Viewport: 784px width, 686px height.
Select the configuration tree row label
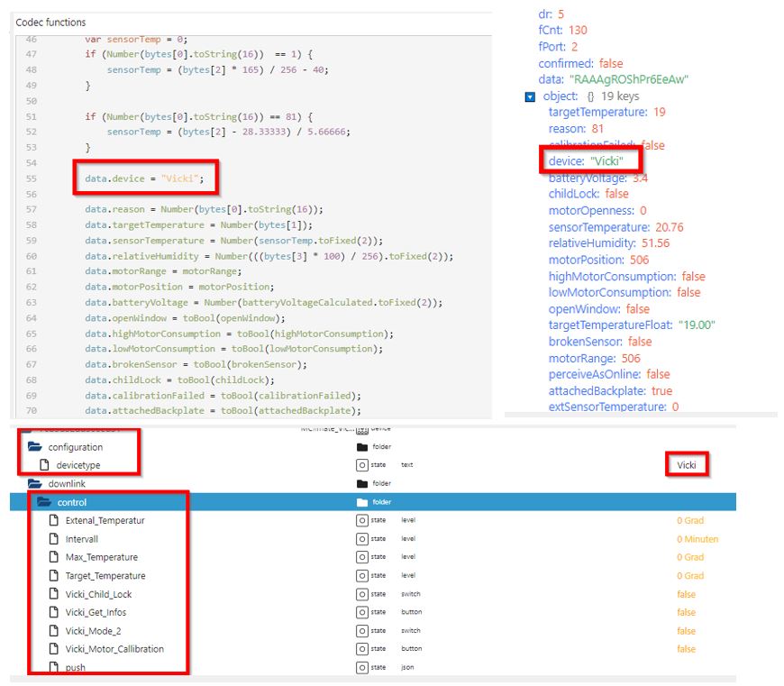pos(76,447)
